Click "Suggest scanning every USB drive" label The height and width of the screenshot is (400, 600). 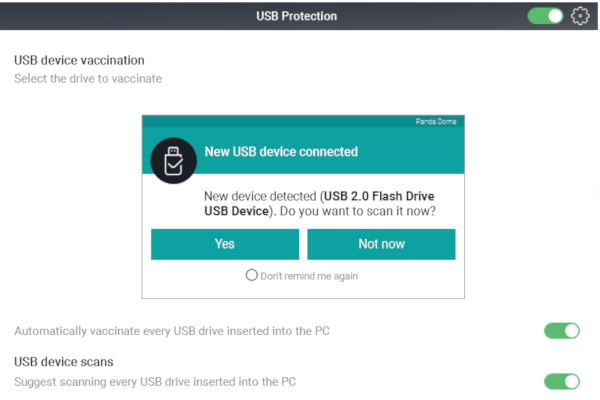(x=155, y=382)
